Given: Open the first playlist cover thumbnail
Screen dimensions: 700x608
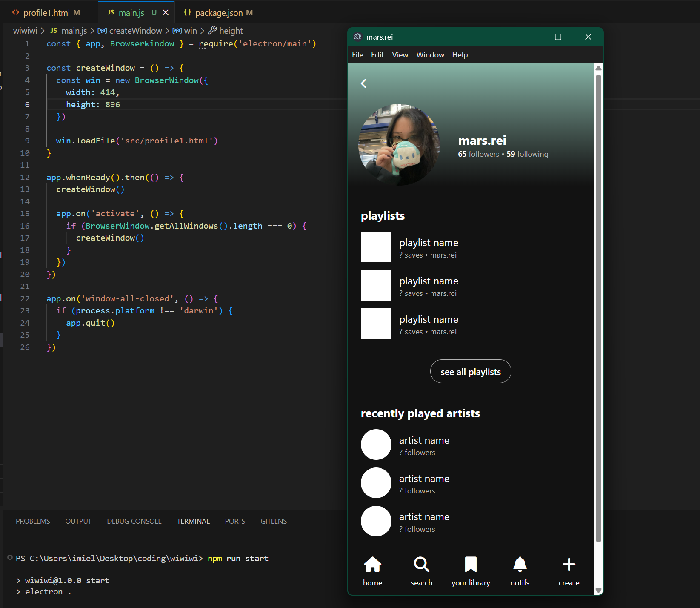Looking at the screenshot, I should pyautogui.click(x=376, y=247).
